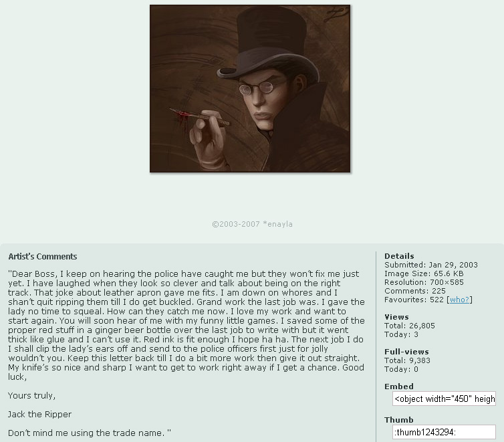Image resolution: width=504 pixels, height=442 pixels.
Task: Click the Details heading in the sidebar
Action: [399, 256]
